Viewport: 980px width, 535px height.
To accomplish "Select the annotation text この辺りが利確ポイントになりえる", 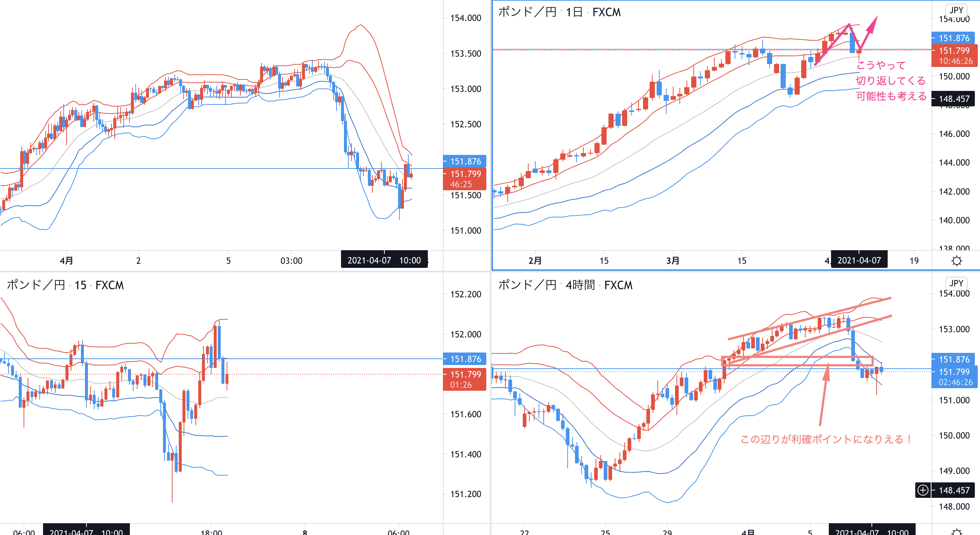I will (x=825, y=439).
